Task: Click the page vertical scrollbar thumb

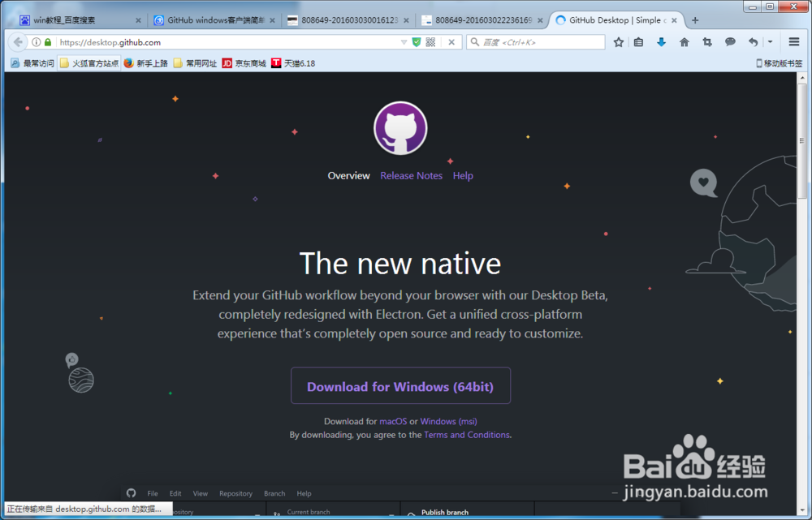Action: pos(802,140)
